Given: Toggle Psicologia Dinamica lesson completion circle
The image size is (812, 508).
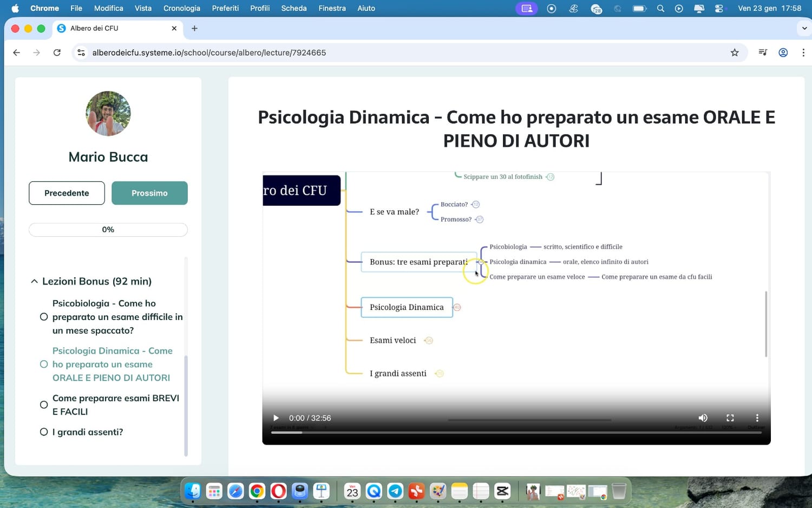Looking at the screenshot, I should (44, 364).
